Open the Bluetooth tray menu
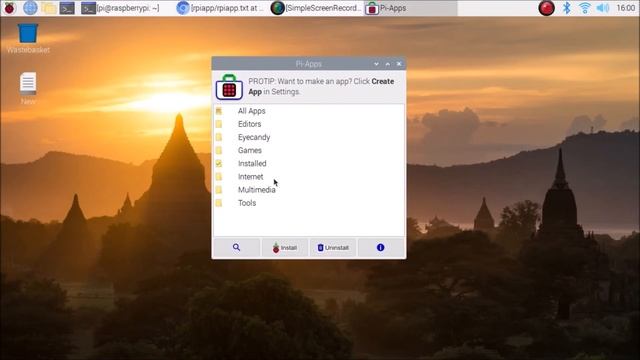 click(x=567, y=8)
